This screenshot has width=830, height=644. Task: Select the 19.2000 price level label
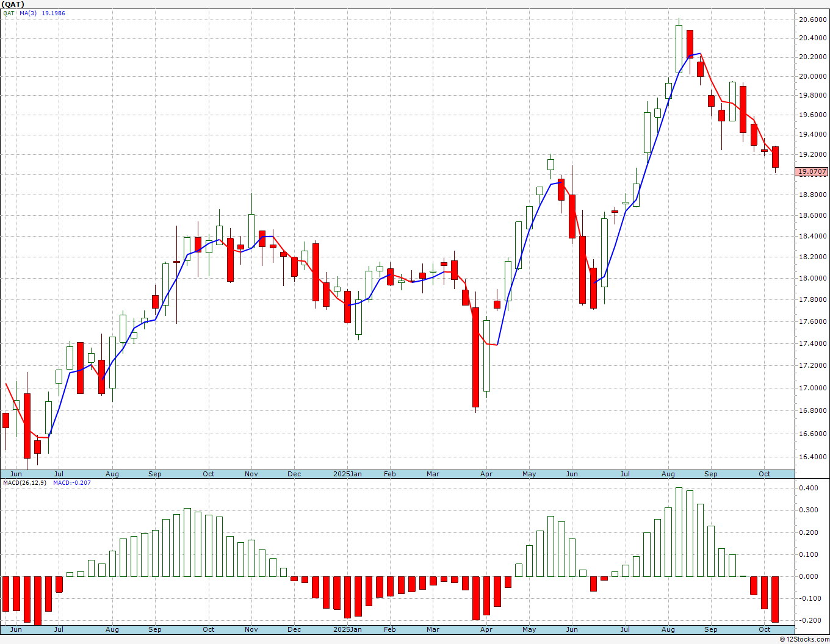(813, 155)
